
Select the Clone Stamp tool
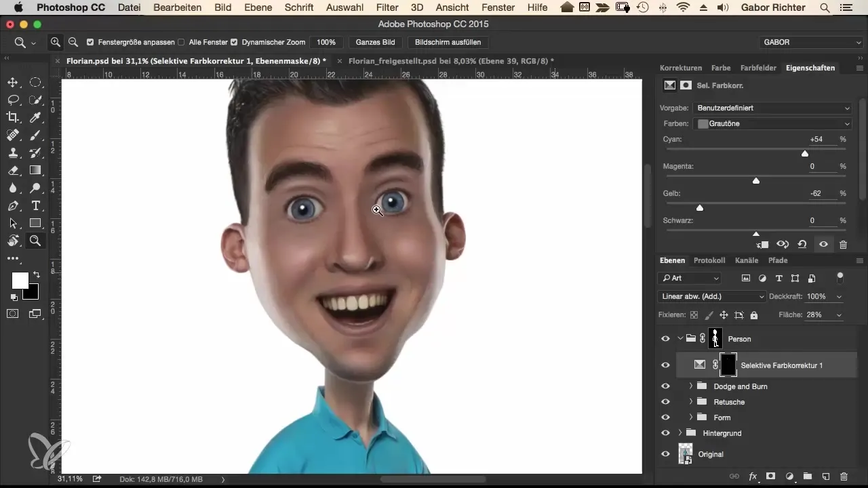point(13,152)
